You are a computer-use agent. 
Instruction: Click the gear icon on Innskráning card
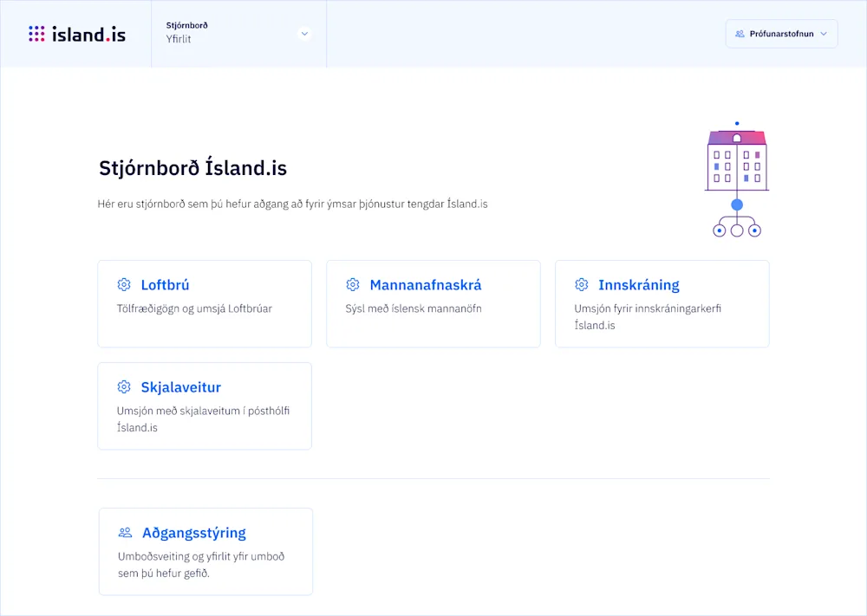click(581, 284)
